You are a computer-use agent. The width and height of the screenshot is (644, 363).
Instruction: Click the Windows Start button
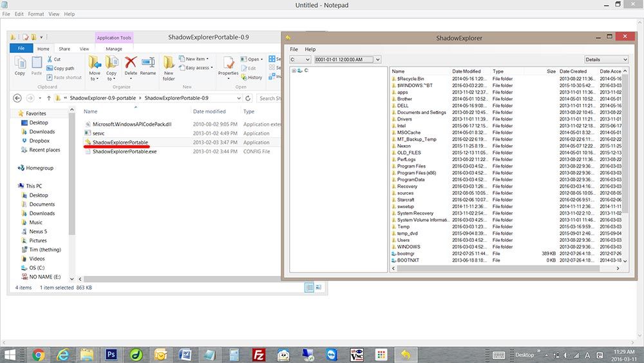[x=10, y=355]
